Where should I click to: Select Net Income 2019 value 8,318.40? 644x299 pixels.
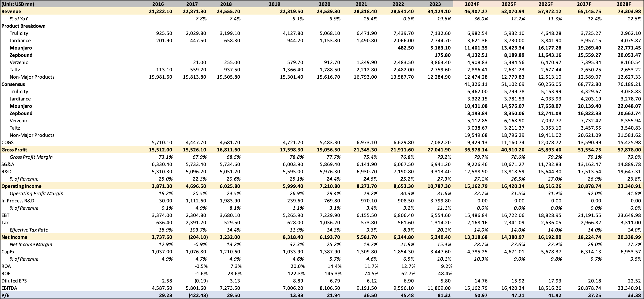[292, 237]
